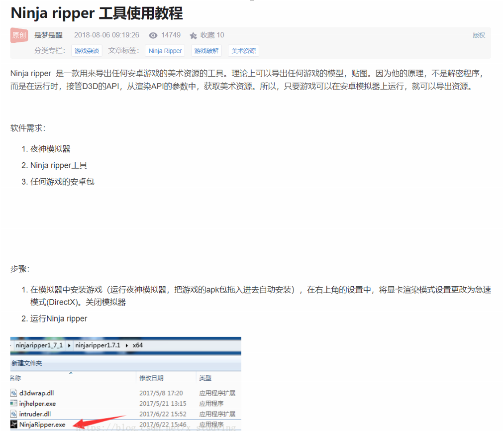The image size is (504, 432).
Task: Sort by 名称 name column header
Action: [15, 378]
